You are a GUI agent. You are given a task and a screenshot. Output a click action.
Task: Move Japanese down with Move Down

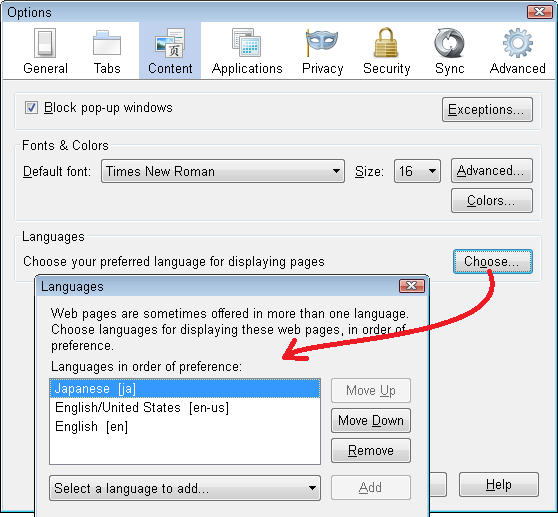[371, 421]
